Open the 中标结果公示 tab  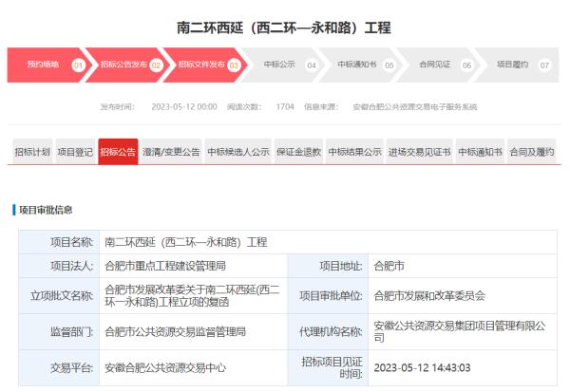coord(354,152)
